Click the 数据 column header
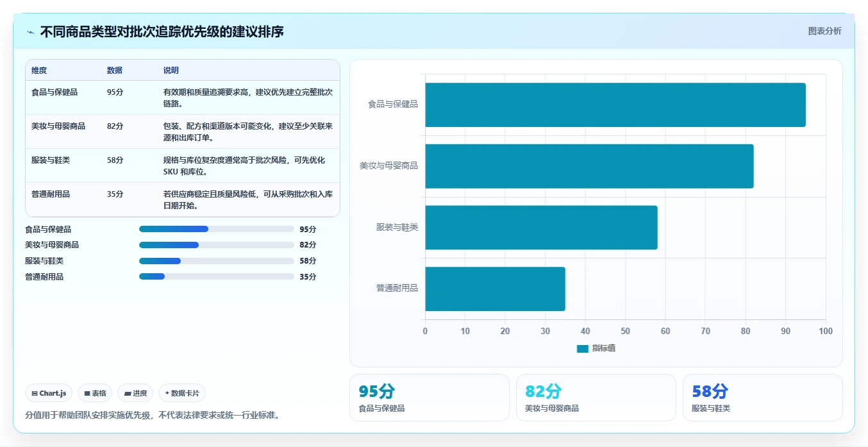868x447 pixels. 115,71
